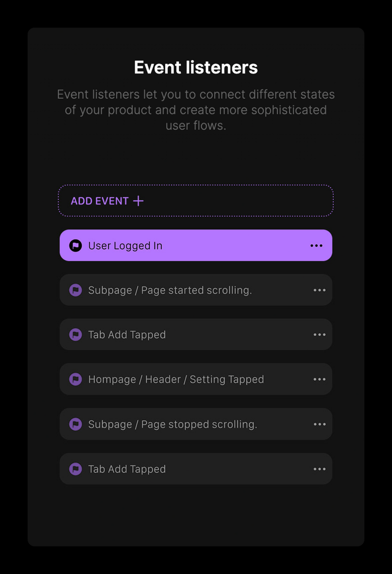392x574 pixels.
Task: Click the flag icon beside Subpage / Page started scrolling
Action: [x=75, y=290]
